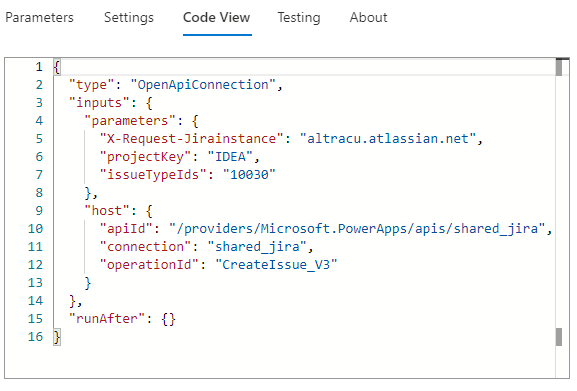Image resolution: width=577 pixels, height=391 pixels.
Task: Click the "10030" issue type value
Action: point(249,175)
